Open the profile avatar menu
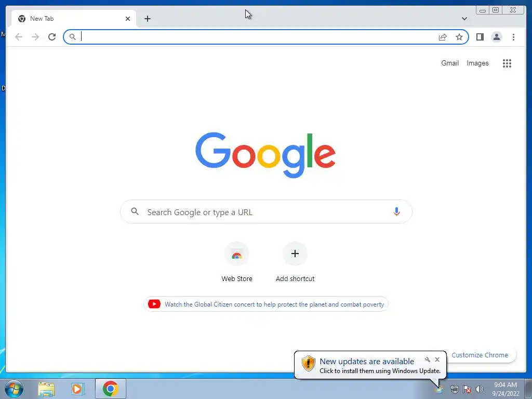The image size is (532, 399). [496, 37]
